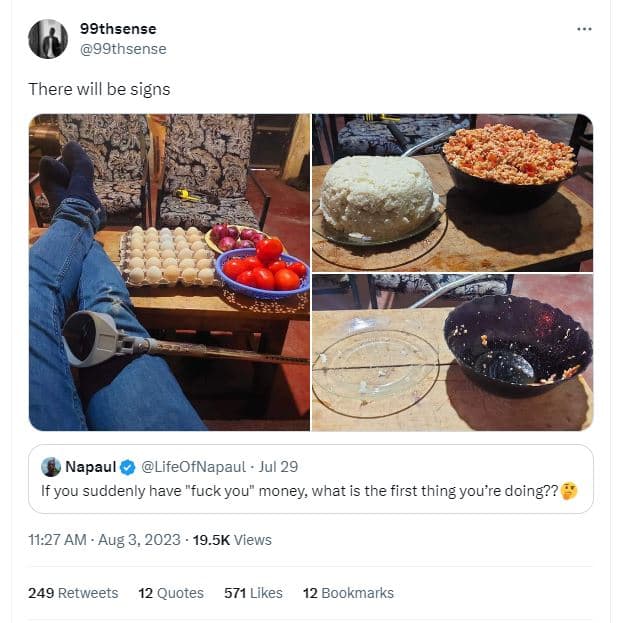Image resolution: width=623 pixels, height=623 pixels.
Task: Open the three-dot more options menu
Action: (585, 29)
